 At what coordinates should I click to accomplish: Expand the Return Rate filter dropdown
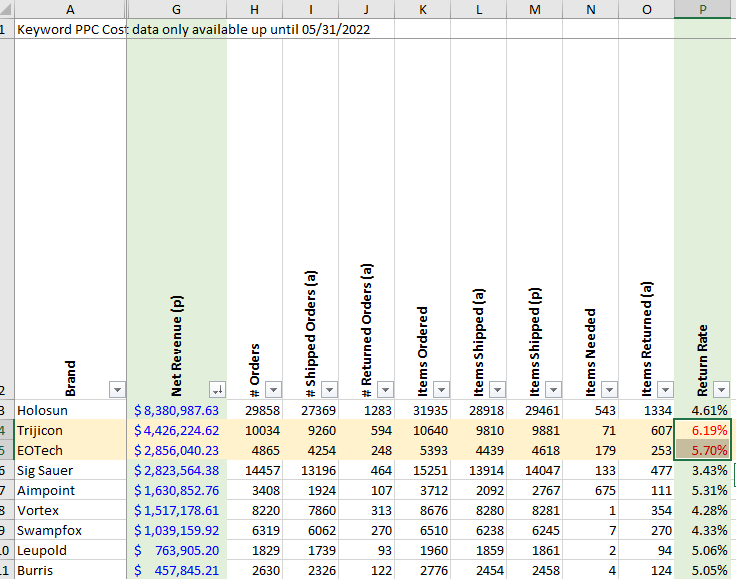721,389
